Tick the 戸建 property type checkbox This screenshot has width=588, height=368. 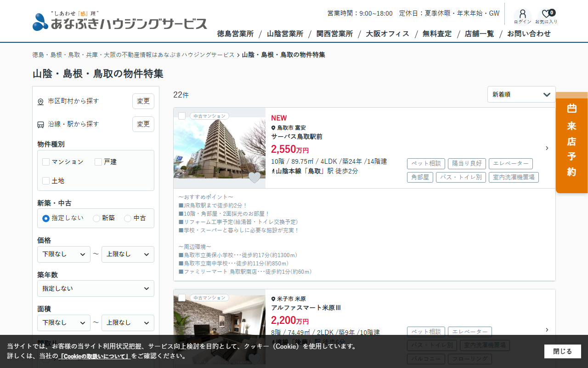tap(98, 162)
